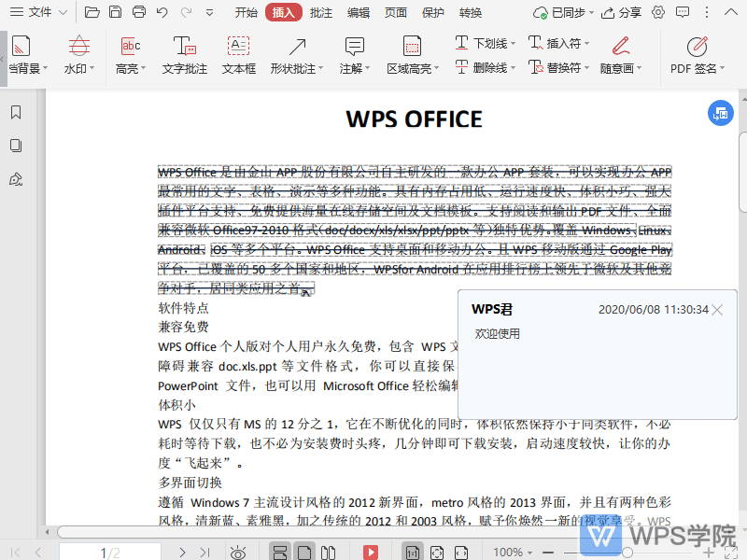Expand the quick access toolbar dropdown

(x=209, y=13)
